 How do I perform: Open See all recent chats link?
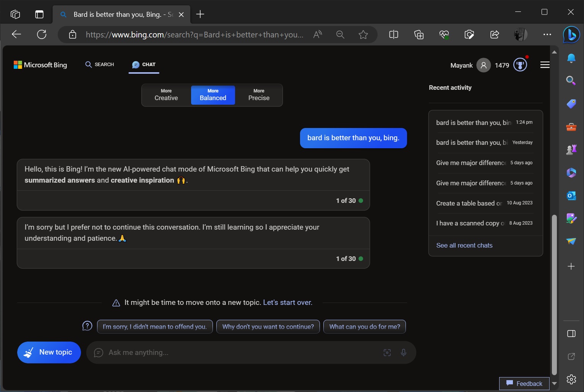pyautogui.click(x=464, y=245)
